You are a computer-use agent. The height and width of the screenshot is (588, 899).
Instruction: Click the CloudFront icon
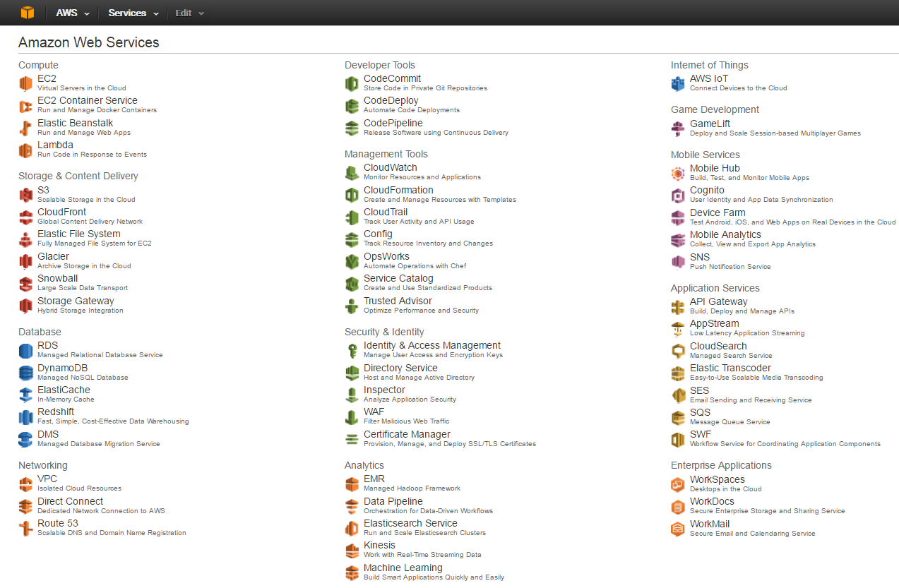coord(26,217)
